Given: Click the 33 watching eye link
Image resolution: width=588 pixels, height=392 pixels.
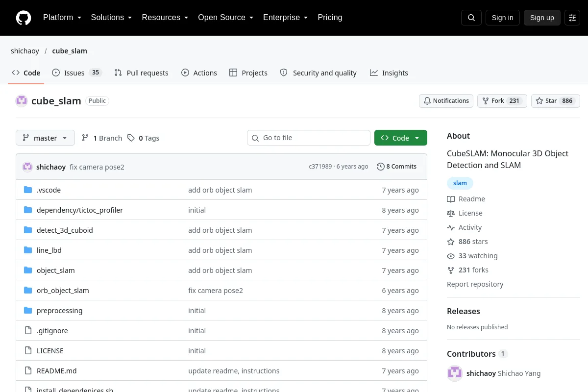Looking at the screenshot, I should pyautogui.click(x=472, y=256).
